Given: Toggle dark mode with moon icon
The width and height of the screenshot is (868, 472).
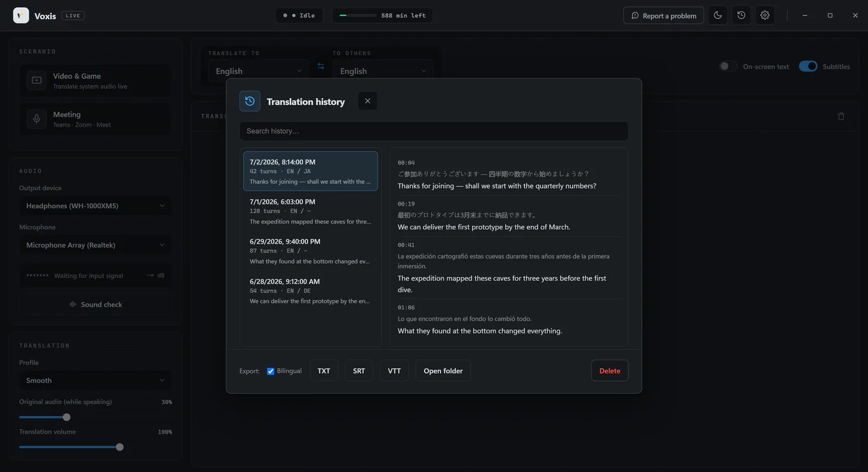Looking at the screenshot, I should [x=717, y=15].
